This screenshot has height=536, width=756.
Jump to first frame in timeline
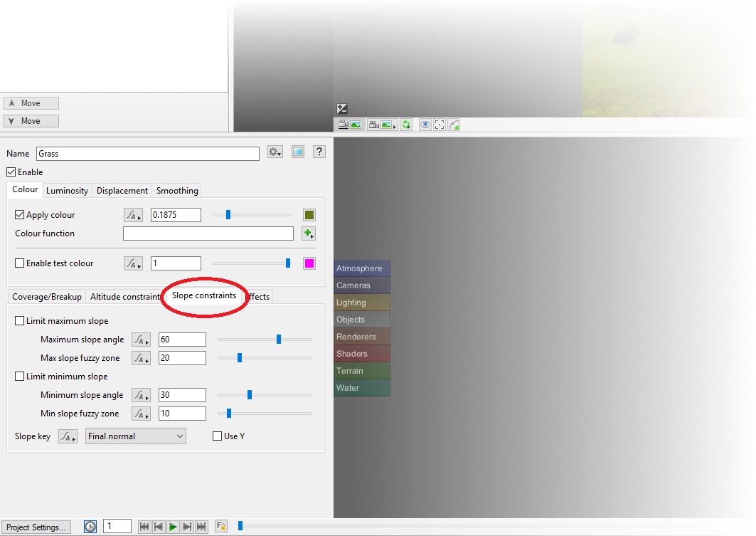point(144,526)
